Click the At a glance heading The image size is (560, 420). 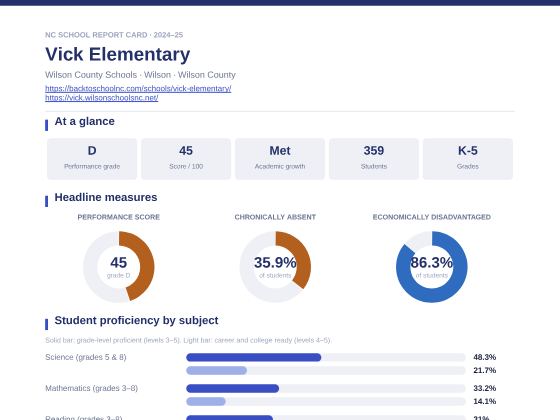coord(84,121)
